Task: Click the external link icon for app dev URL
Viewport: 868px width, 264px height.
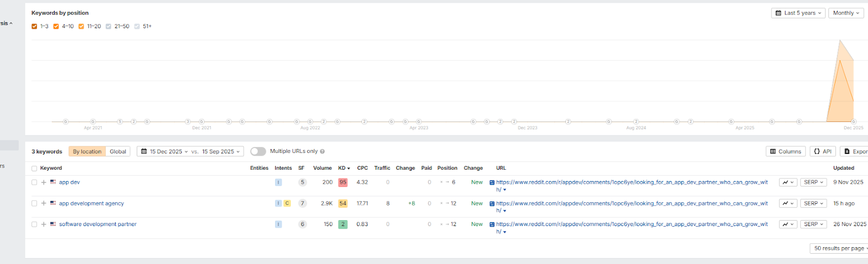Action: pos(492,183)
